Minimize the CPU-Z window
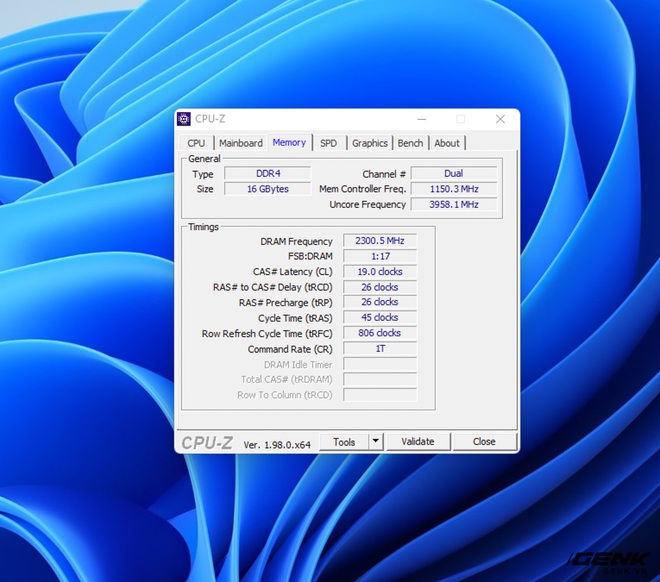 tap(422, 120)
